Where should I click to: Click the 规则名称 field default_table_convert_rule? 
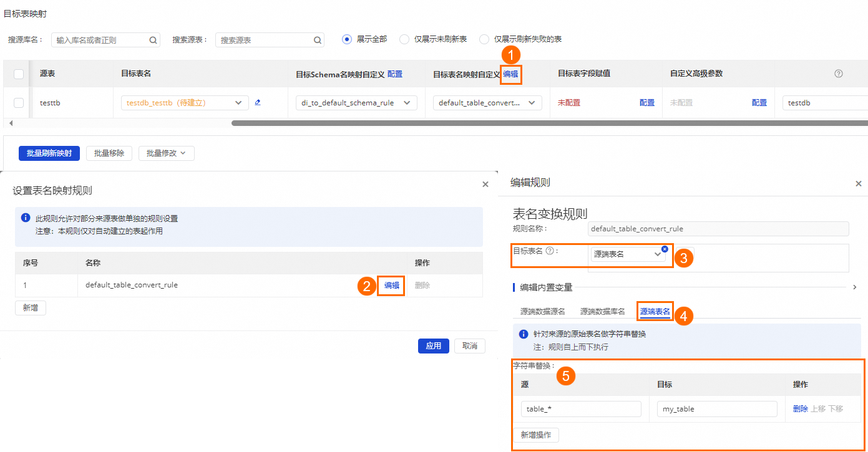(x=718, y=229)
